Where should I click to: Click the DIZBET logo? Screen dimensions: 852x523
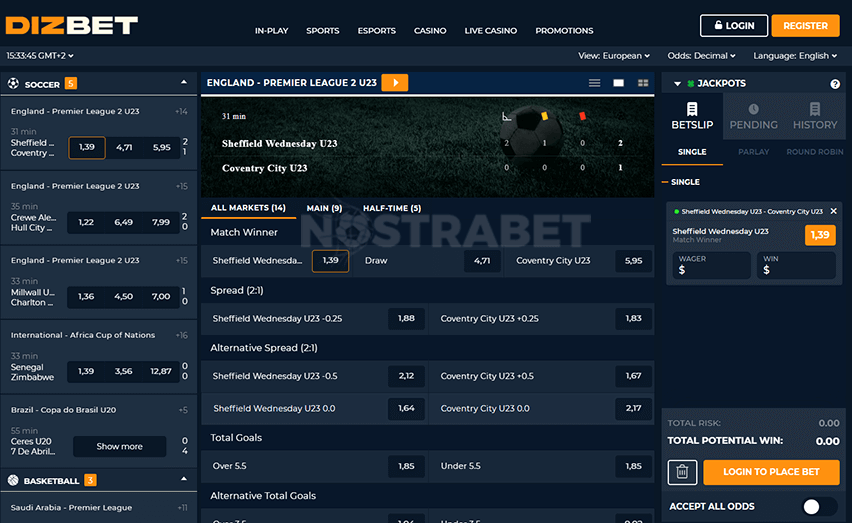tap(72, 26)
